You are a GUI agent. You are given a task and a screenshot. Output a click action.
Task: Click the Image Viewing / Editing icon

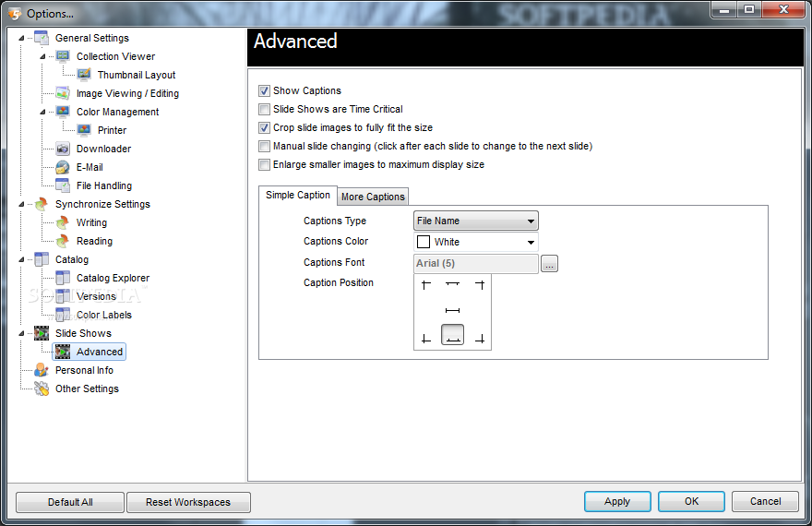pos(63,93)
